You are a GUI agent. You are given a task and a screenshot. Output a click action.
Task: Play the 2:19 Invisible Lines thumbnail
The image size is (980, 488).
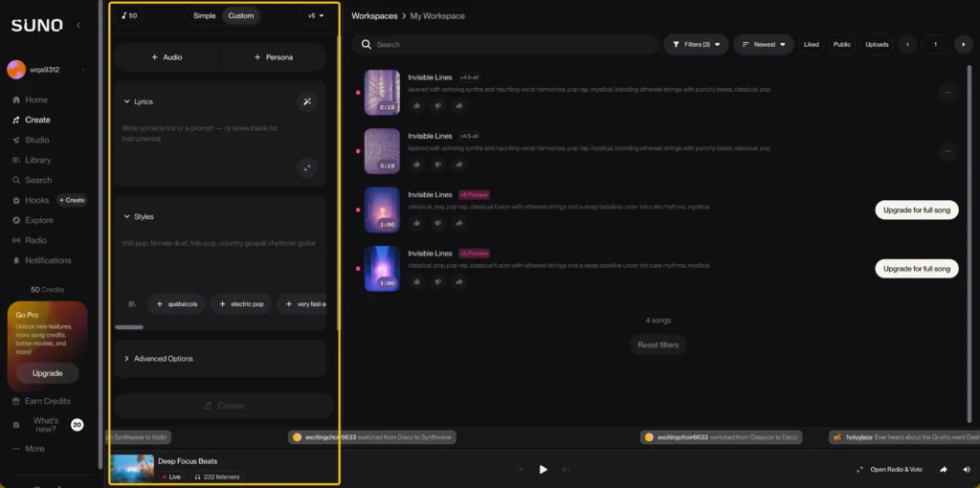click(x=382, y=93)
